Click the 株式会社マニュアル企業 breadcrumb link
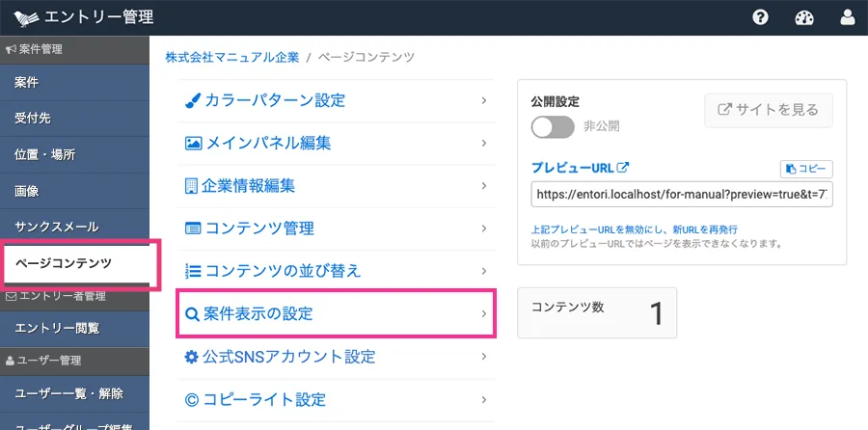868x430 pixels. [231, 58]
